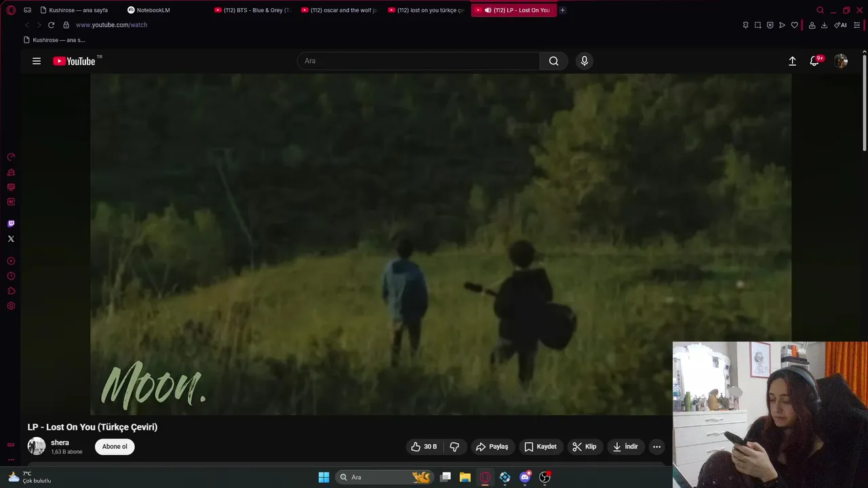Click the address bar showing youtube.com/watch
The image size is (868, 488).
coord(111,25)
